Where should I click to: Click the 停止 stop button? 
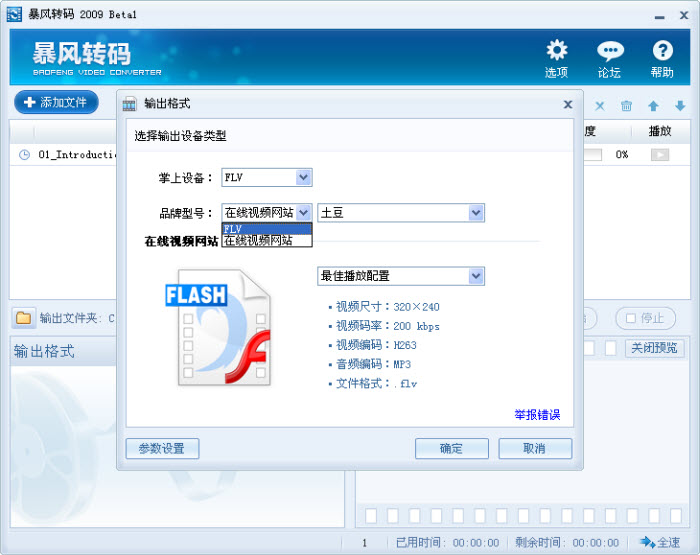646,318
